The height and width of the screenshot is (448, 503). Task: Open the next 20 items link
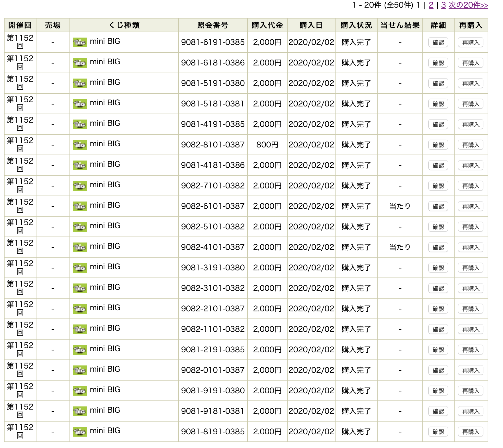468,5
